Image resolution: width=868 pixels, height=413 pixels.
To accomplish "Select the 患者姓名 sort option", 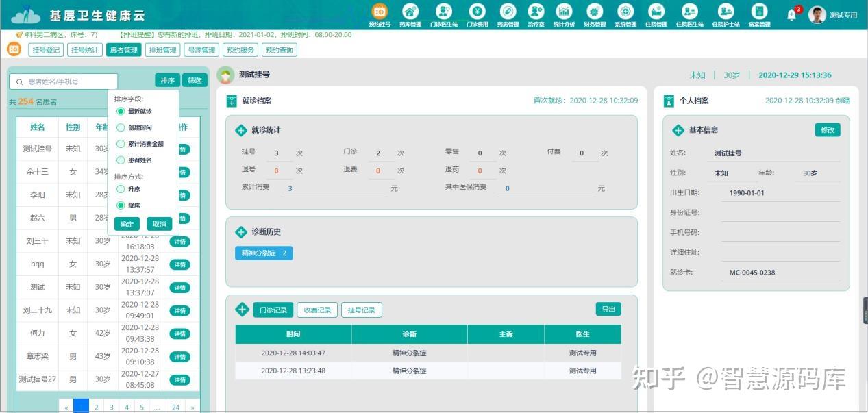I will (x=121, y=160).
